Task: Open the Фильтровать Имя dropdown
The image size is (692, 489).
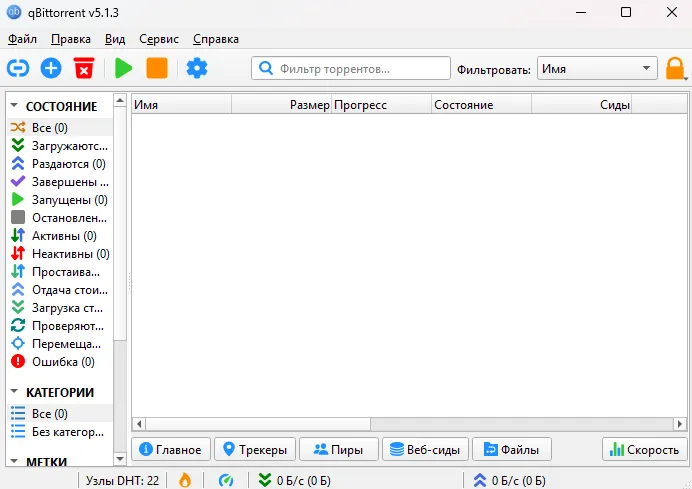Action: (597, 68)
